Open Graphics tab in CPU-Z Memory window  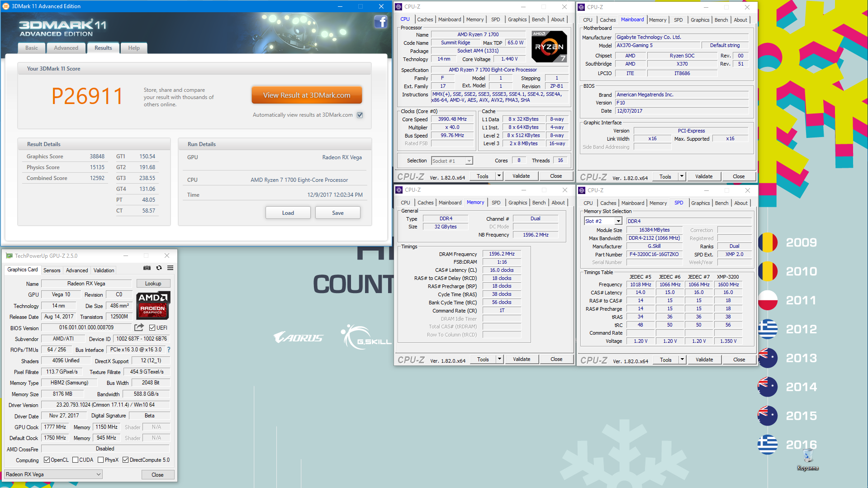tap(517, 203)
